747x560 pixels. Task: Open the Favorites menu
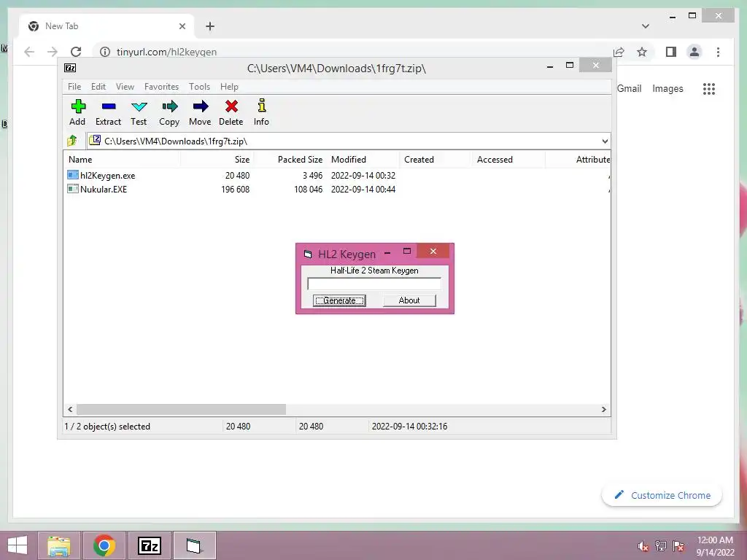[161, 87]
